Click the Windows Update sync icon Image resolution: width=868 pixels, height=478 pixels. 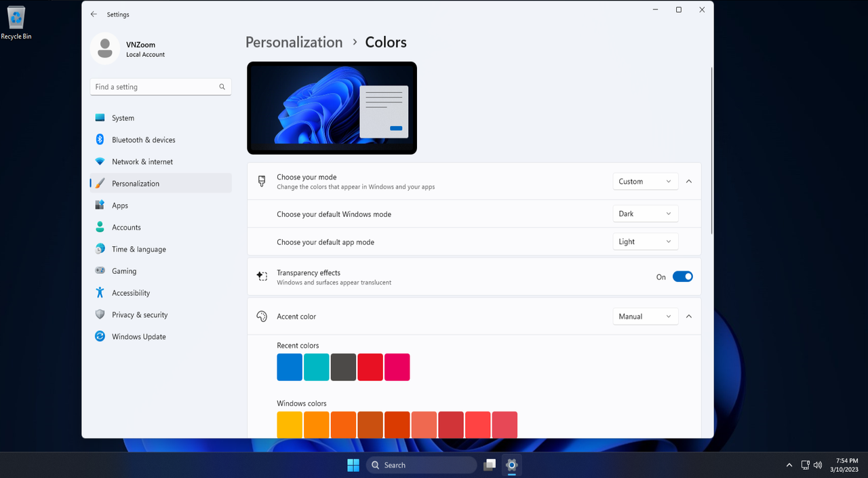pos(100,336)
